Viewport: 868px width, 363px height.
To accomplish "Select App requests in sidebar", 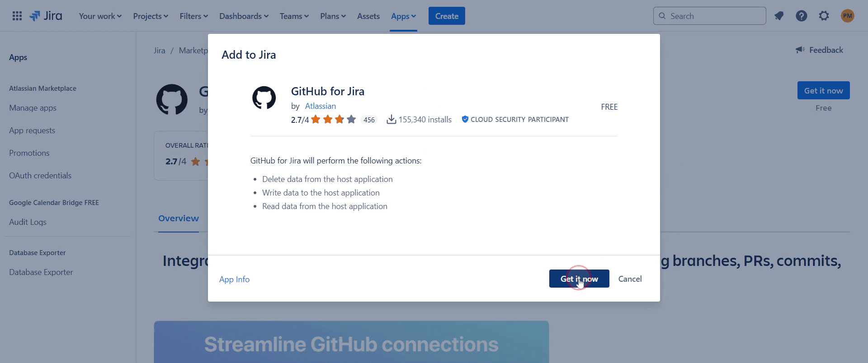I will point(32,130).
